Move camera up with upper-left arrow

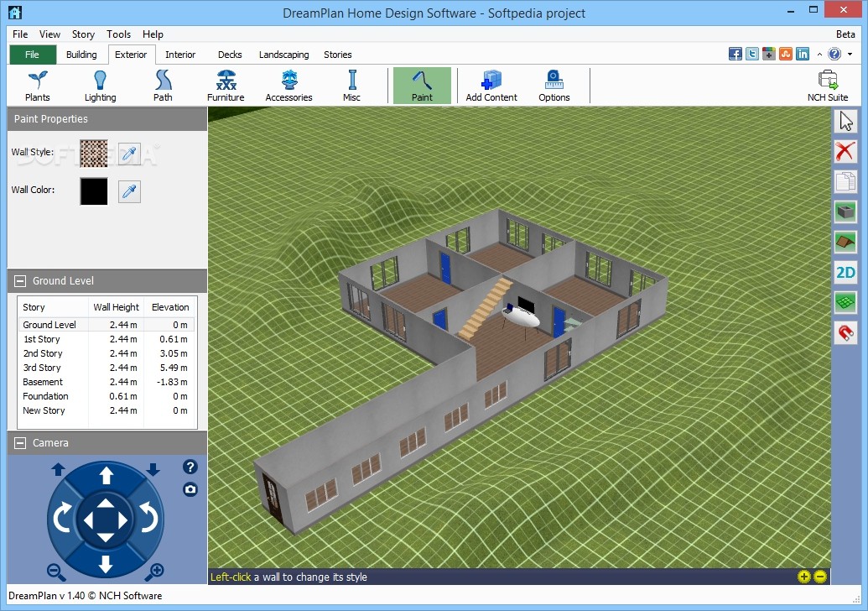click(x=58, y=470)
